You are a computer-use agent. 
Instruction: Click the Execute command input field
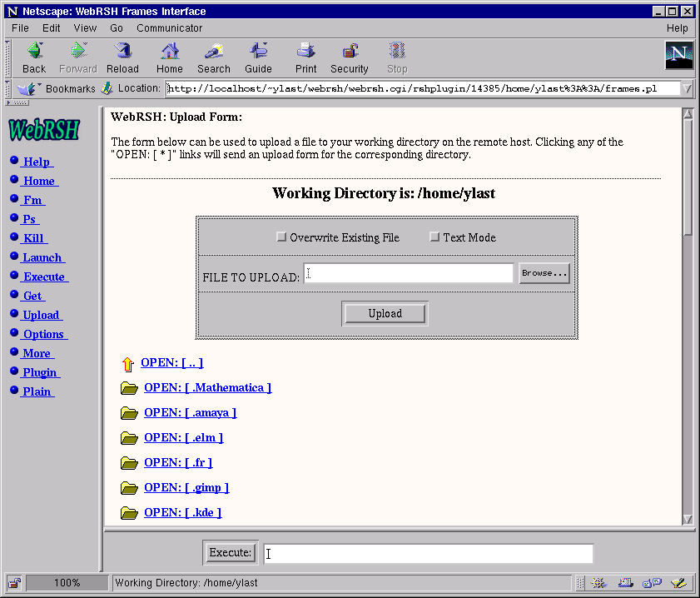pos(428,553)
